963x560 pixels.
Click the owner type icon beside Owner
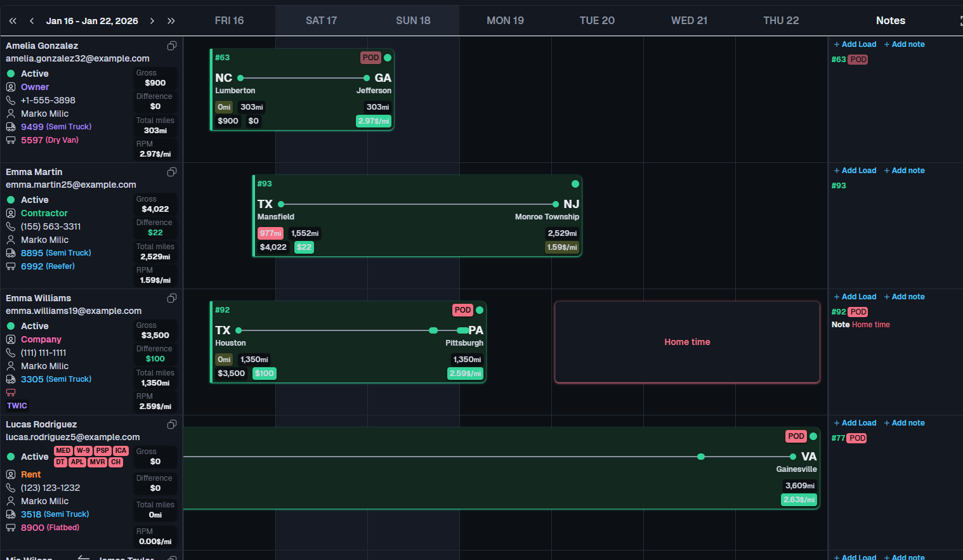(11, 87)
